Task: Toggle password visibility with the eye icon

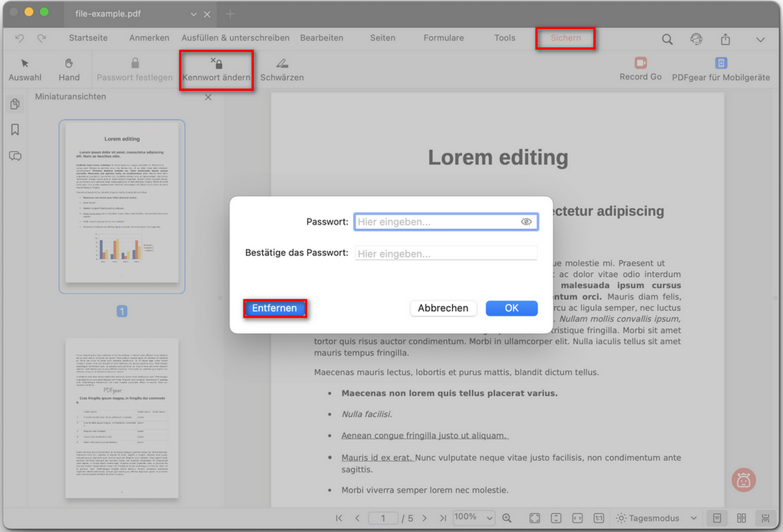Action: pyautogui.click(x=526, y=221)
